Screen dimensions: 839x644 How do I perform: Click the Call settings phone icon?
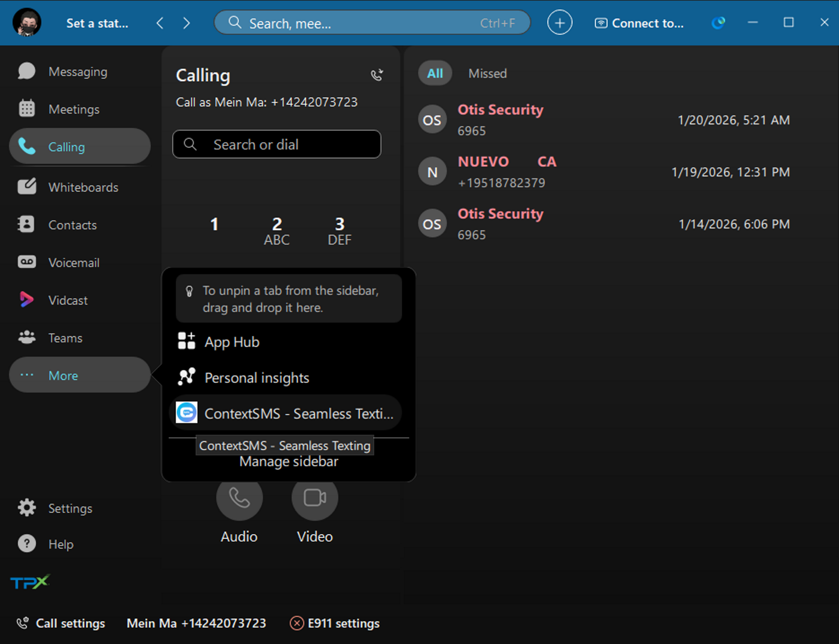[23, 623]
